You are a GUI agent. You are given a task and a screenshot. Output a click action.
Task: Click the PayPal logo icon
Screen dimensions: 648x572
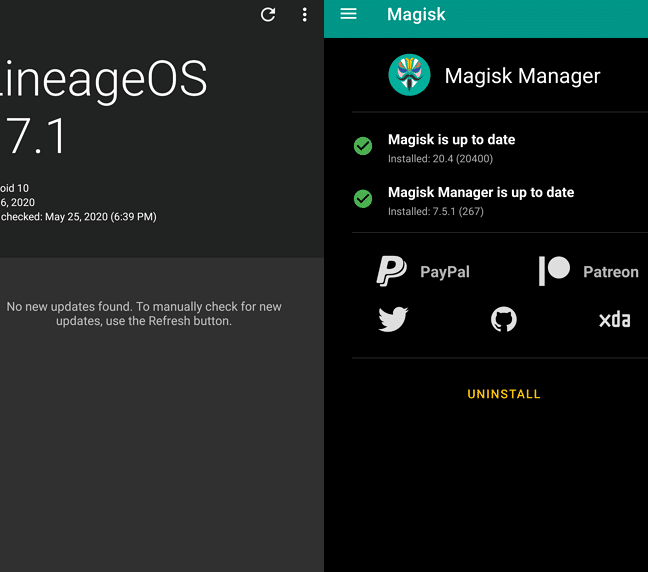click(x=391, y=271)
